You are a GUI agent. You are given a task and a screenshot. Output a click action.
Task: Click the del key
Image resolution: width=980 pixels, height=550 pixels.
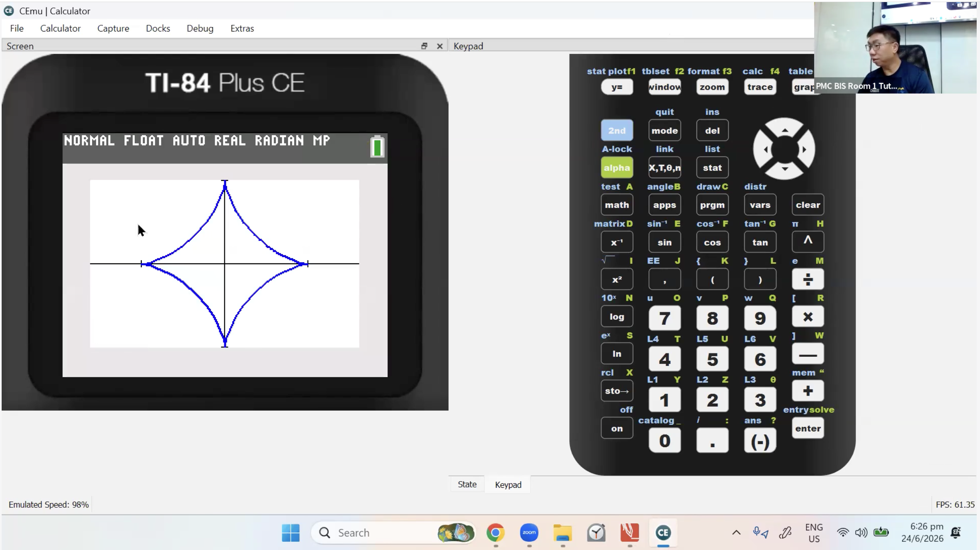pyautogui.click(x=712, y=130)
